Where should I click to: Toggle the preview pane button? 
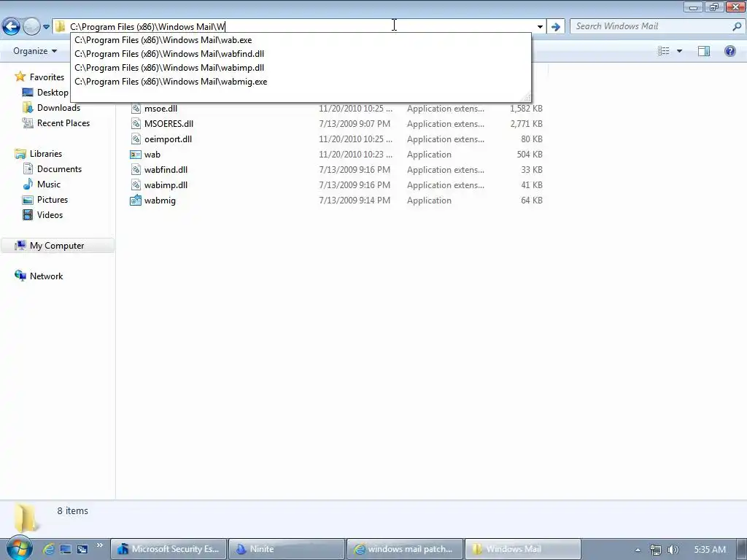pyautogui.click(x=704, y=51)
